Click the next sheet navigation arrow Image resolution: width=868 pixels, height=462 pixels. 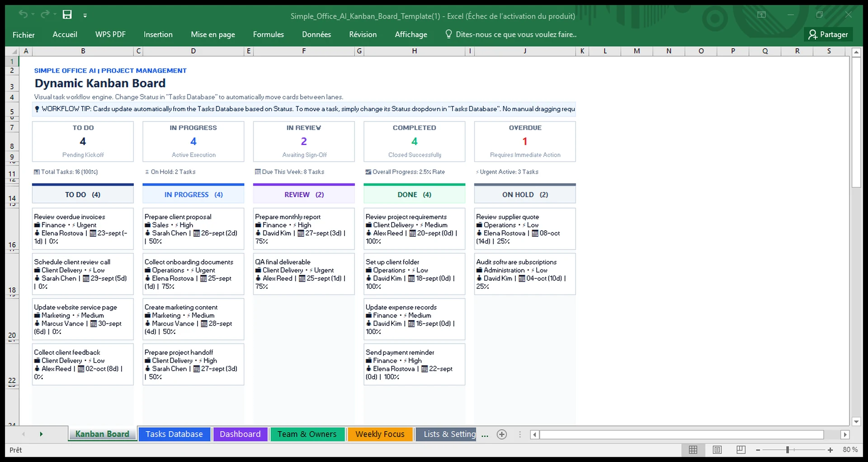(x=41, y=434)
